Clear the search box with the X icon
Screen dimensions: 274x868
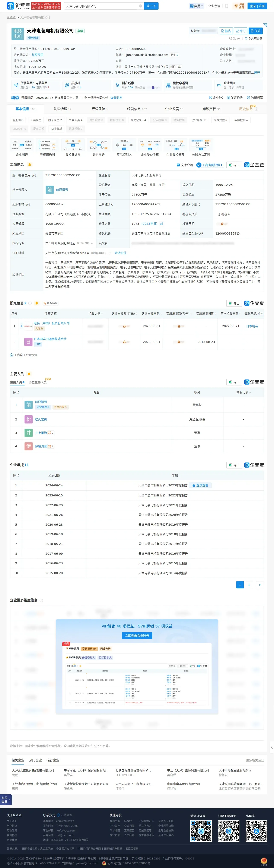click(x=141, y=6)
